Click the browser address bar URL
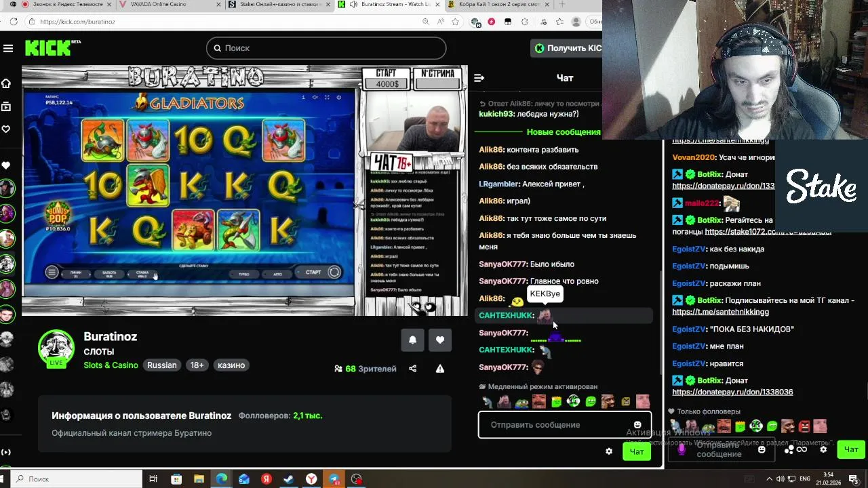Image resolution: width=868 pixels, height=488 pixels. pos(77,22)
